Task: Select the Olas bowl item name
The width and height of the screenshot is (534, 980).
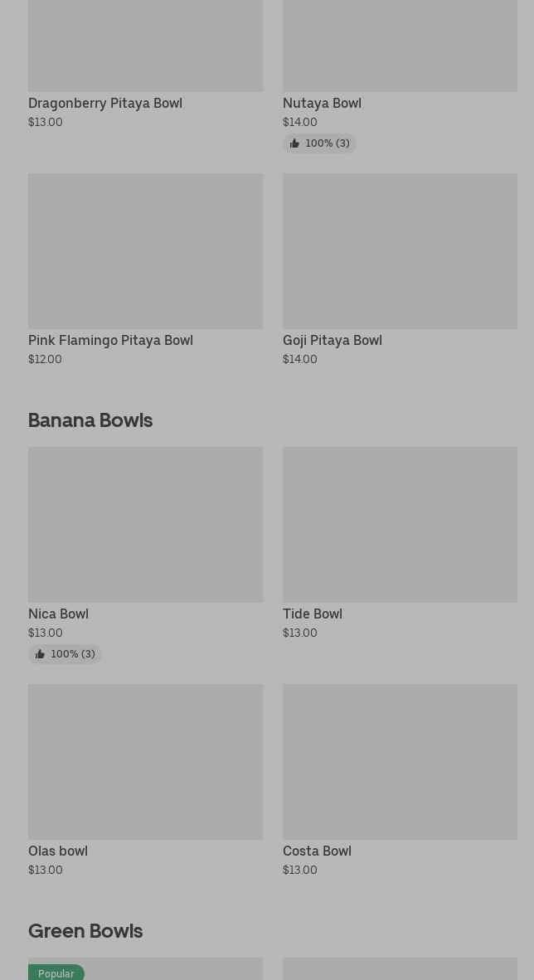Action: point(58,851)
